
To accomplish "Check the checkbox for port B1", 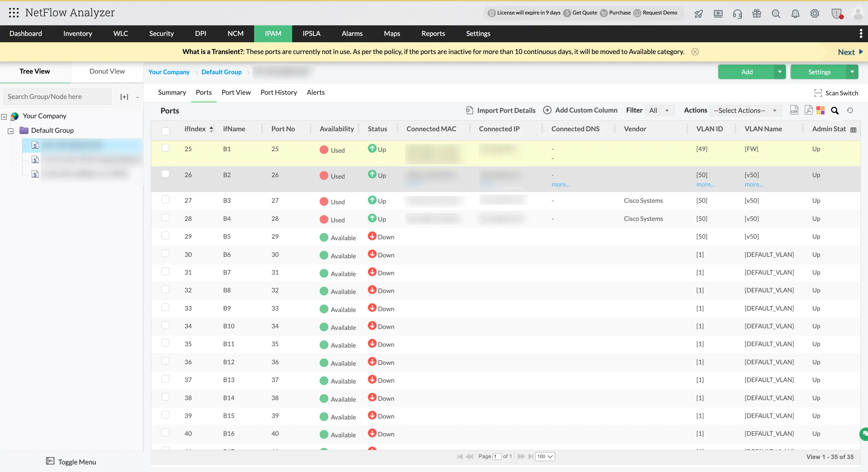I will (165, 148).
